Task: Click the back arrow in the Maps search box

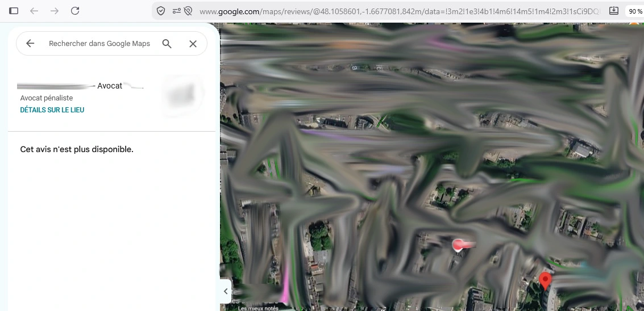Action: point(30,44)
